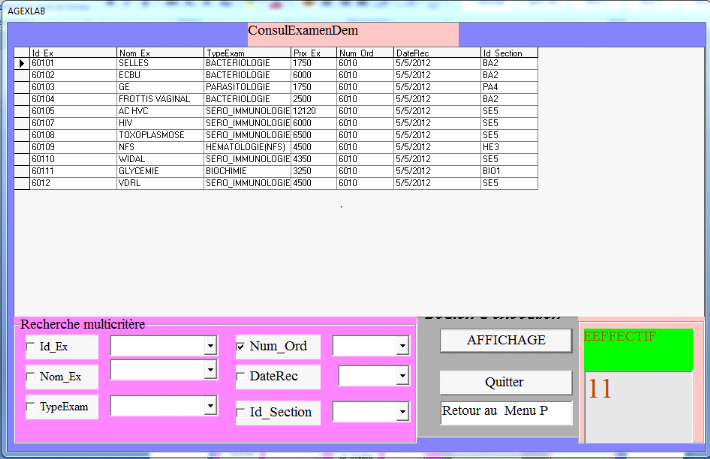Check the TypeExam filter checkbox
The image size is (710, 459).
point(31,408)
